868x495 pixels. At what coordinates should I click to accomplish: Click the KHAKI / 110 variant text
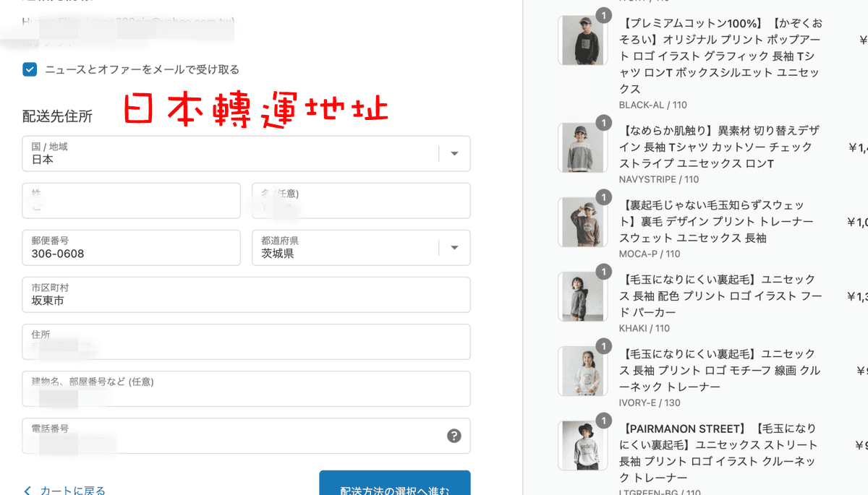(x=644, y=328)
